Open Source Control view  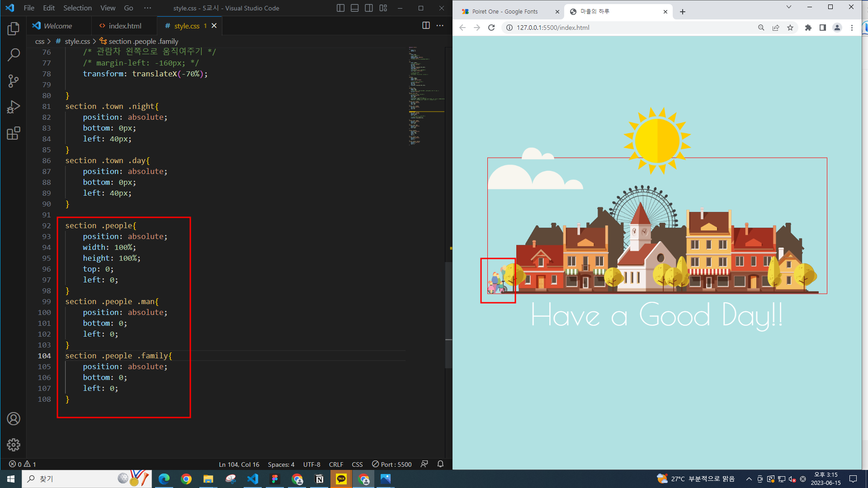tap(14, 81)
